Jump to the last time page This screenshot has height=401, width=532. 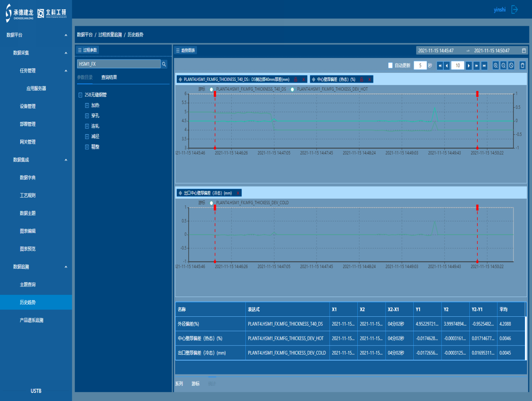tap(484, 65)
